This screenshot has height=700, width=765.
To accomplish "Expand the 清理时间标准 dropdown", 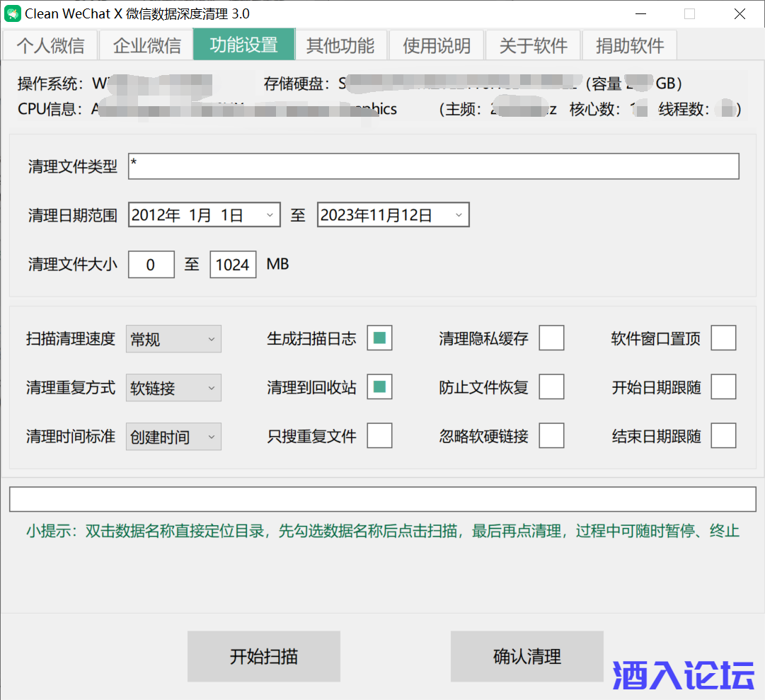I will point(173,437).
